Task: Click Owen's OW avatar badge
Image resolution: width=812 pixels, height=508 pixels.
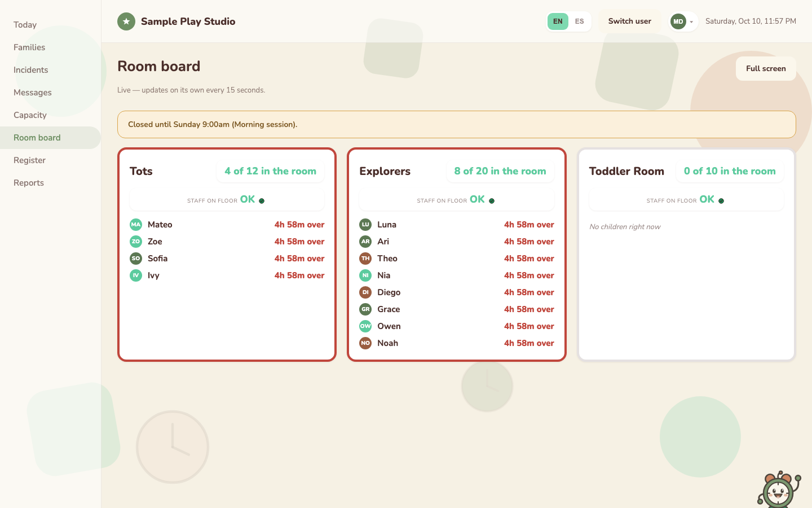Action: point(365,326)
